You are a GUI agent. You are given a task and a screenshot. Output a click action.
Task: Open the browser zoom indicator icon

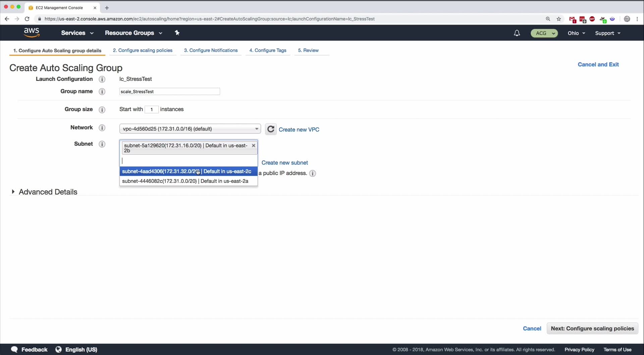click(x=548, y=19)
